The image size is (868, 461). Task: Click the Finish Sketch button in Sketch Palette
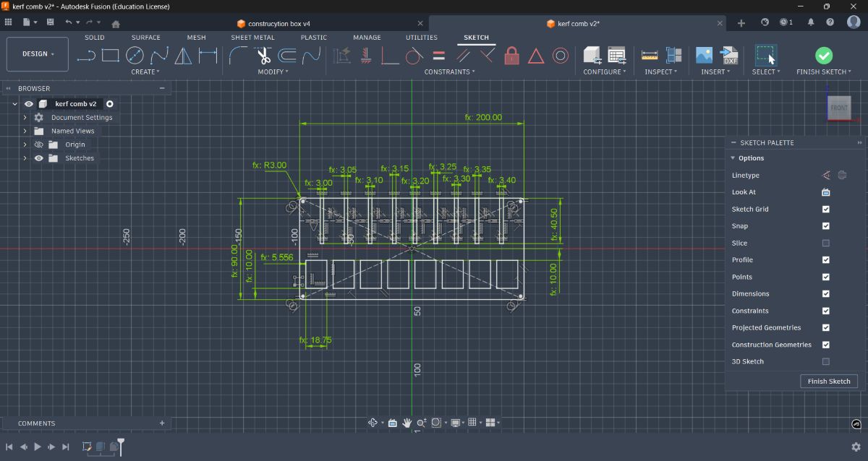pyautogui.click(x=828, y=381)
